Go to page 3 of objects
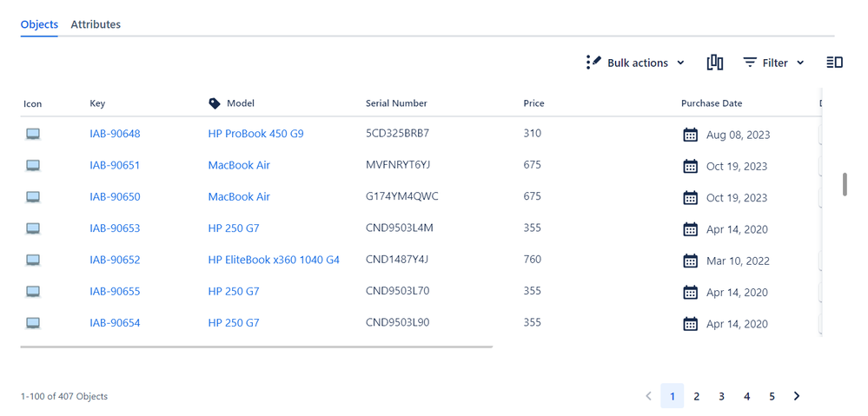Viewport: 868px width, 416px height. (721, 396)
